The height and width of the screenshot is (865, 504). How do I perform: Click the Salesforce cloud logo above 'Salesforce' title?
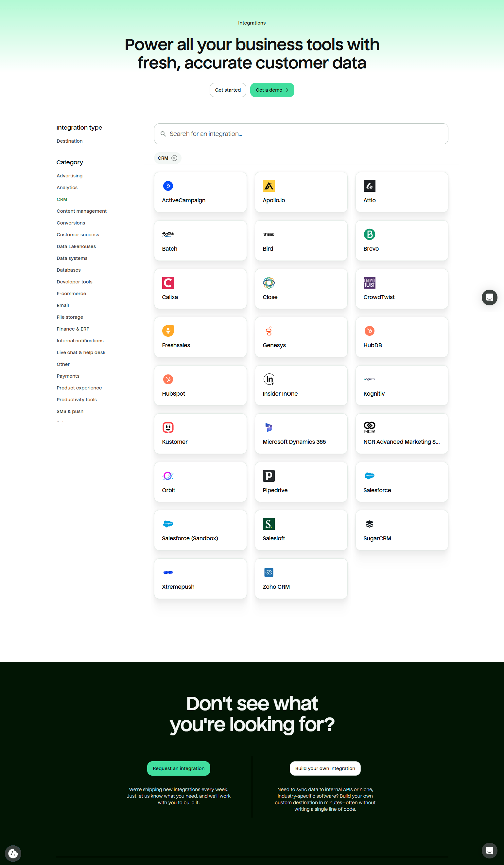coord(370,476)
